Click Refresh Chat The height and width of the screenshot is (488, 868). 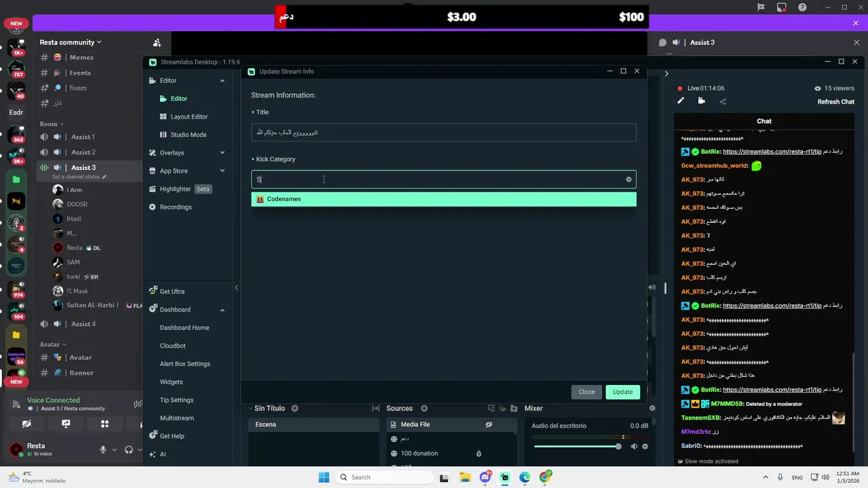tap(835, 102)
